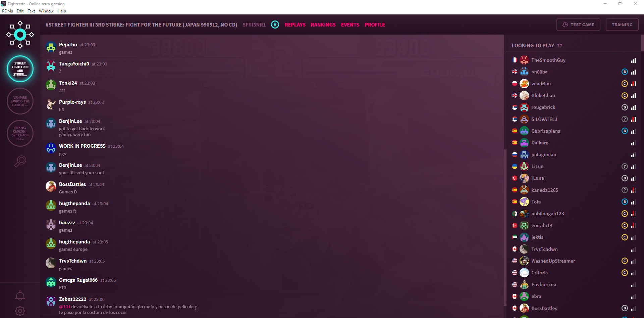Select Street Fighter III 3rd Strike channel
Image resolution: width=644 pixels, height=318 pixels.
pos(20,69)
